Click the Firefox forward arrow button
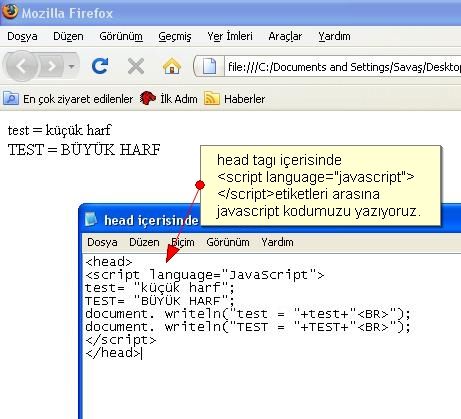The image size is (461, 419). [51, 66]
